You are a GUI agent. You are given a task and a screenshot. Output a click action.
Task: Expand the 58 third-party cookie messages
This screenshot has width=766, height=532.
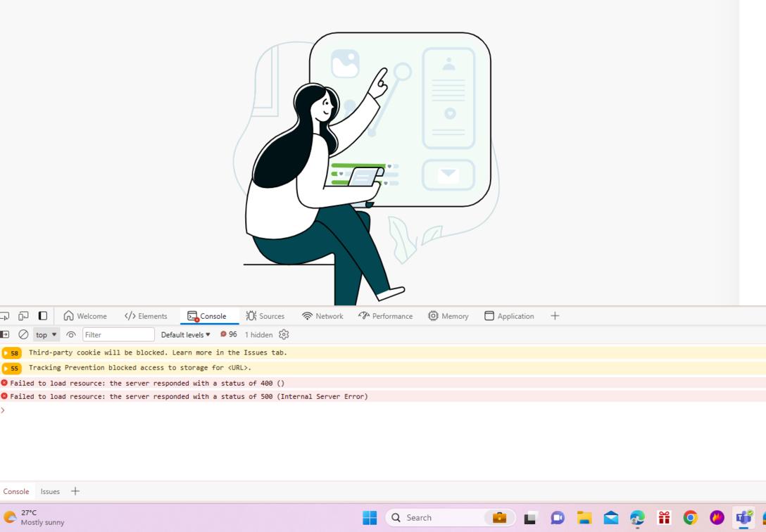11,353
